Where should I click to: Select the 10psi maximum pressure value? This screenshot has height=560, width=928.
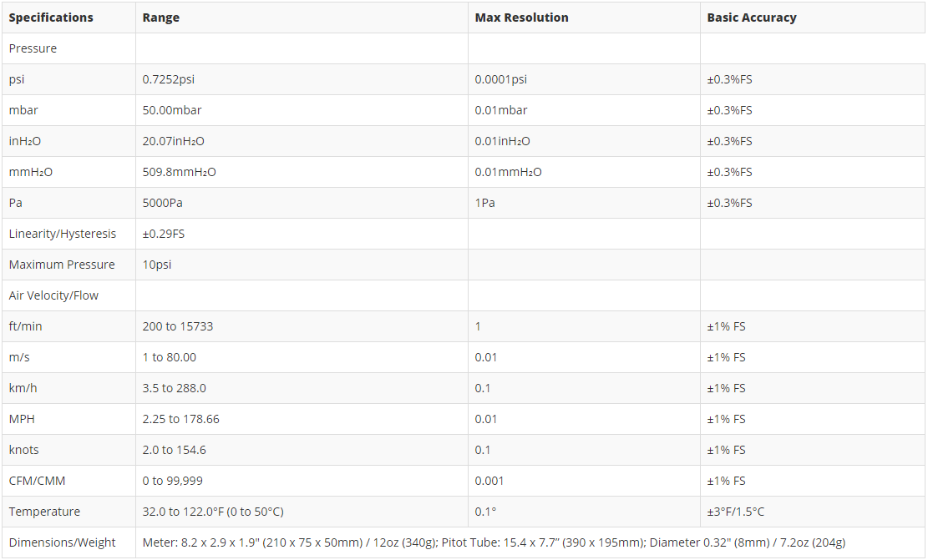[x=157, y=265]
